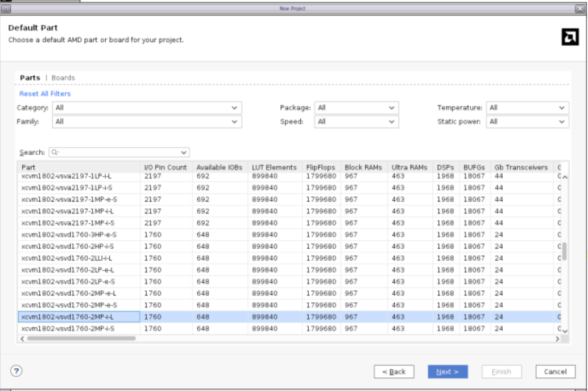Viewport: 588px width, 391px height.
Task: Click the search magnifier icon
Action: (55, 153)
